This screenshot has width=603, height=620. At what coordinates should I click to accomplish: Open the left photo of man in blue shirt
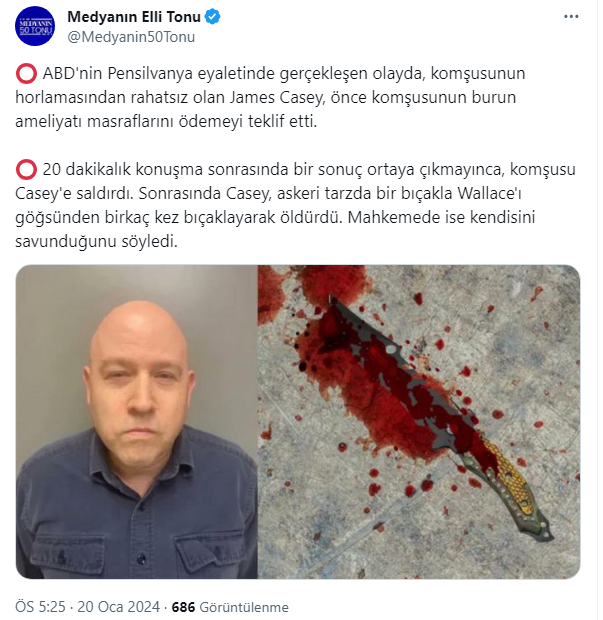[137, 422]
